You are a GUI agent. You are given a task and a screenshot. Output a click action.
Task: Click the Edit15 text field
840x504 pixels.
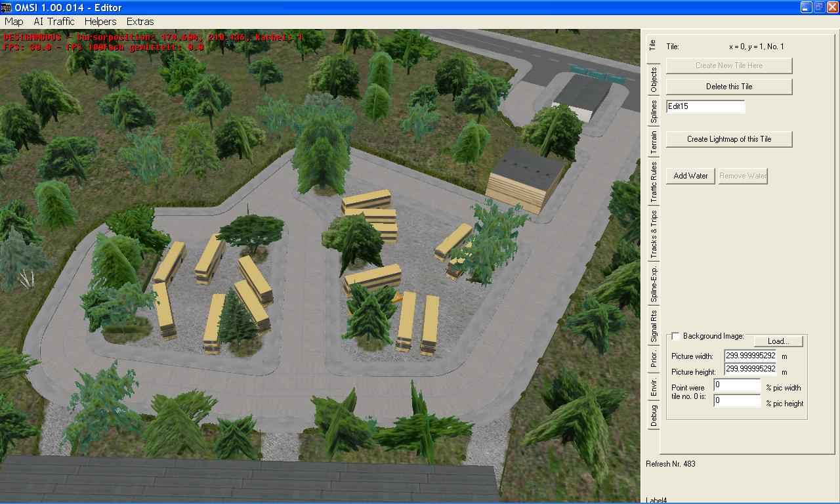[x=705, y=106]
